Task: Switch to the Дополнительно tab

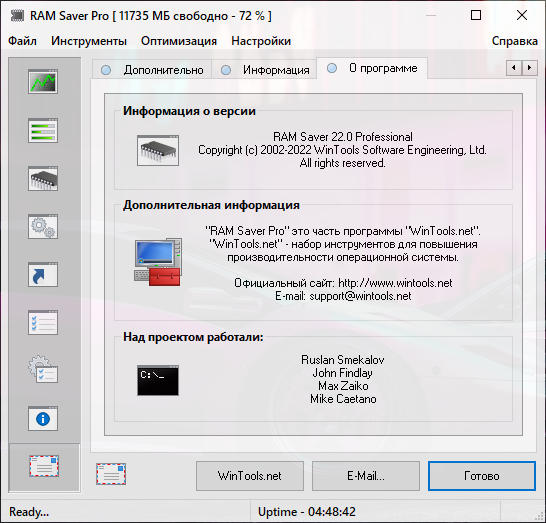Action: point(152,70)
